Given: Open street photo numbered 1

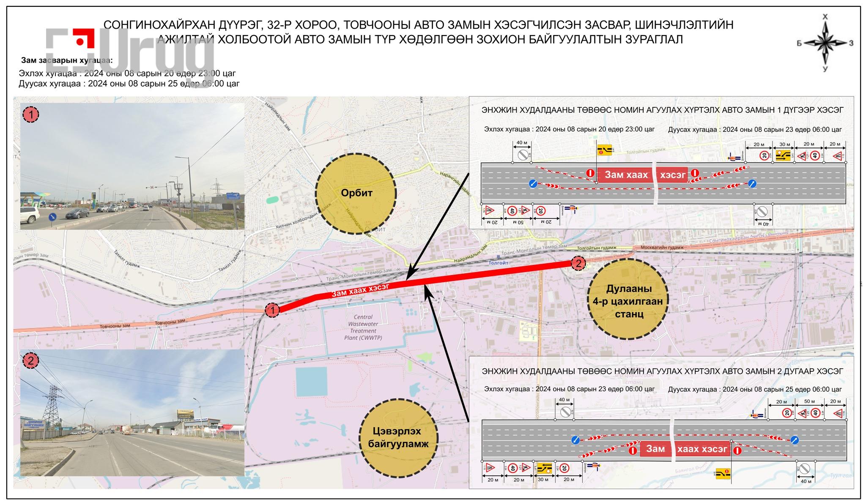Looking at the screenshot, I should (x=132, y=166).
